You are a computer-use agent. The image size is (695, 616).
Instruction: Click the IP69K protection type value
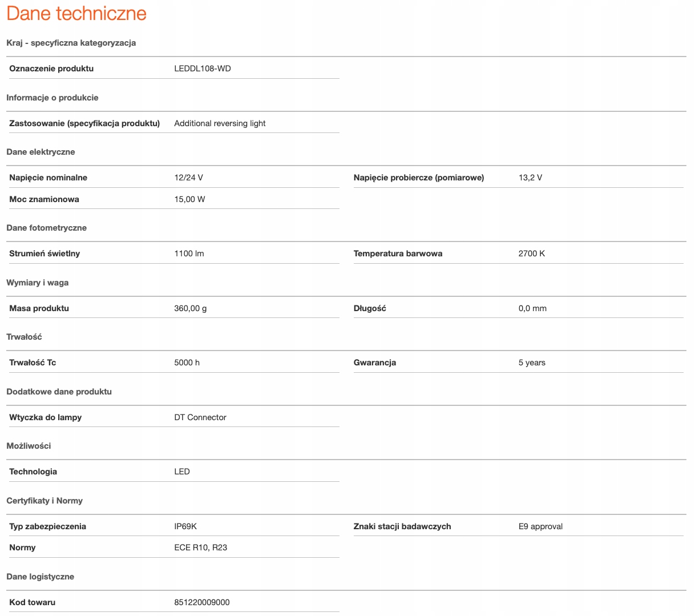tap(185, 526)
